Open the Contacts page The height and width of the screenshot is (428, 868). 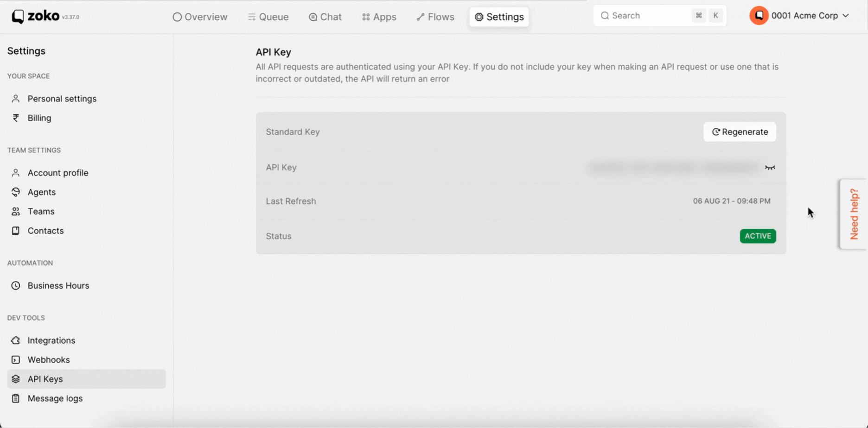click(45, 231)
